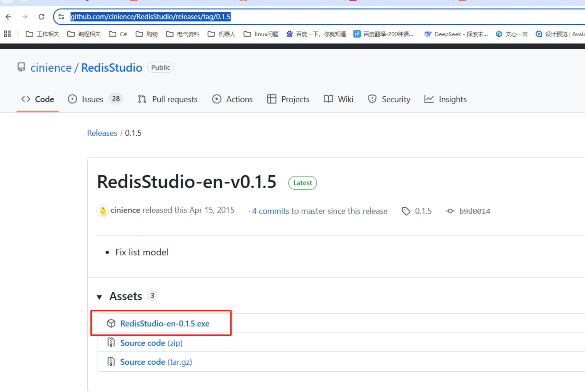Click the zip file icon for Source code
585x392 pixels.
point(111,342)
